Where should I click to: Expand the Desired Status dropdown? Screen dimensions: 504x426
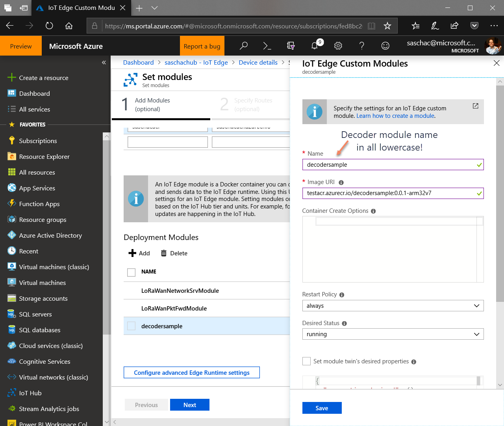point(393,334)
